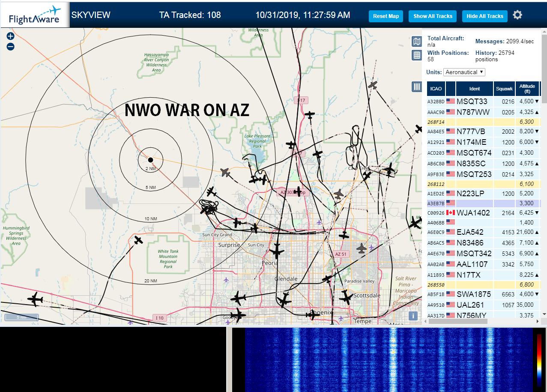
Task: Select the MSQT674 aircraft row
Action: (484, 153)
